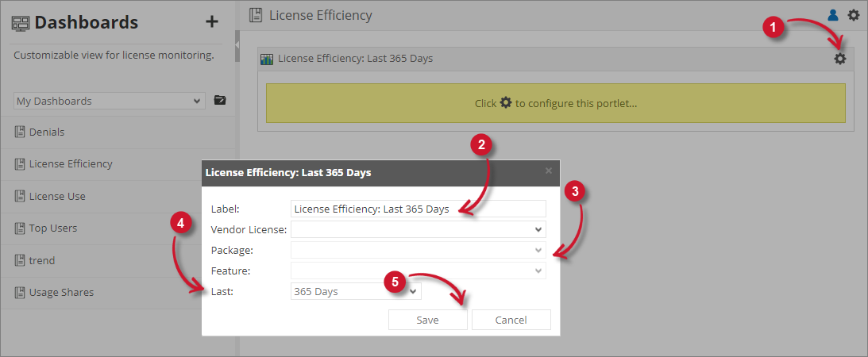Click the Denials dashboard icon
Viewport: 868px width, 357px height.
pos(20,132)
